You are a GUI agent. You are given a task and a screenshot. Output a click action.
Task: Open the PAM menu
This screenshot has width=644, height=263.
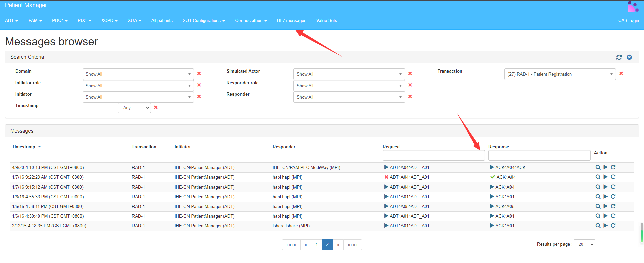(x=35, y=21)
